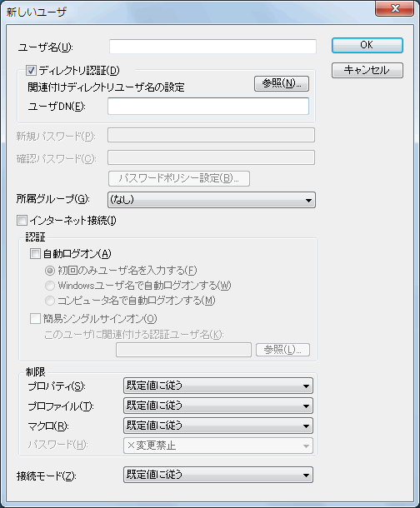Click the 認証ユーザ名 input field
Screen dimensions: 420x508
pos(183,350)
